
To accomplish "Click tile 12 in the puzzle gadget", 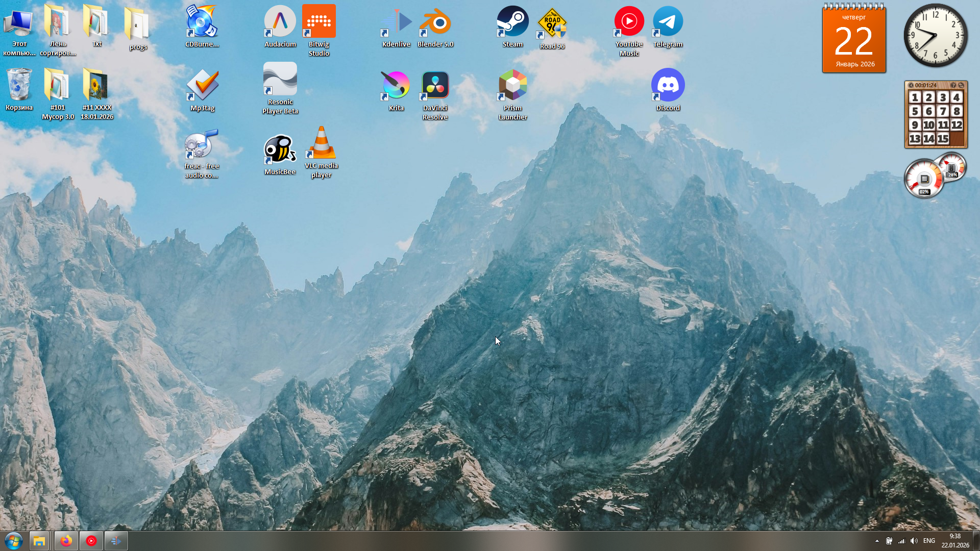I will click(x=957, y=125).
